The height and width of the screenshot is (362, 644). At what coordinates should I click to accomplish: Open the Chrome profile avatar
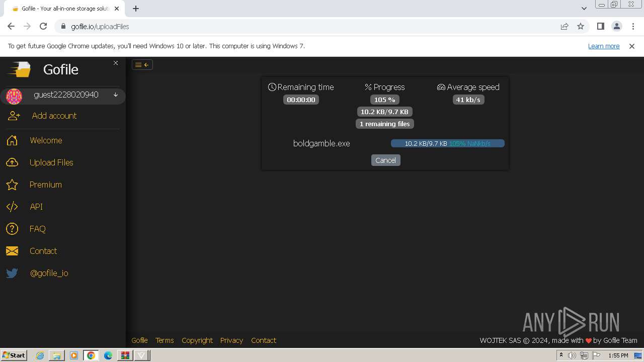tap(617, 26)
